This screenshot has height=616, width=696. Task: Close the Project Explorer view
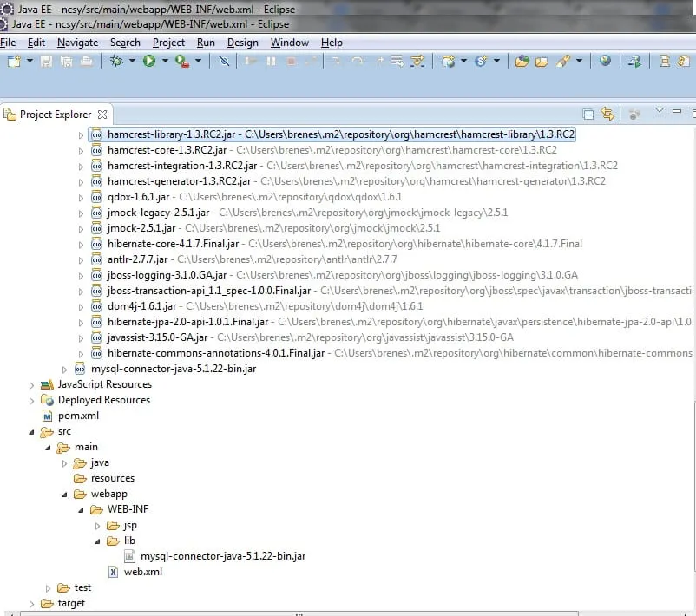(102, 115)
